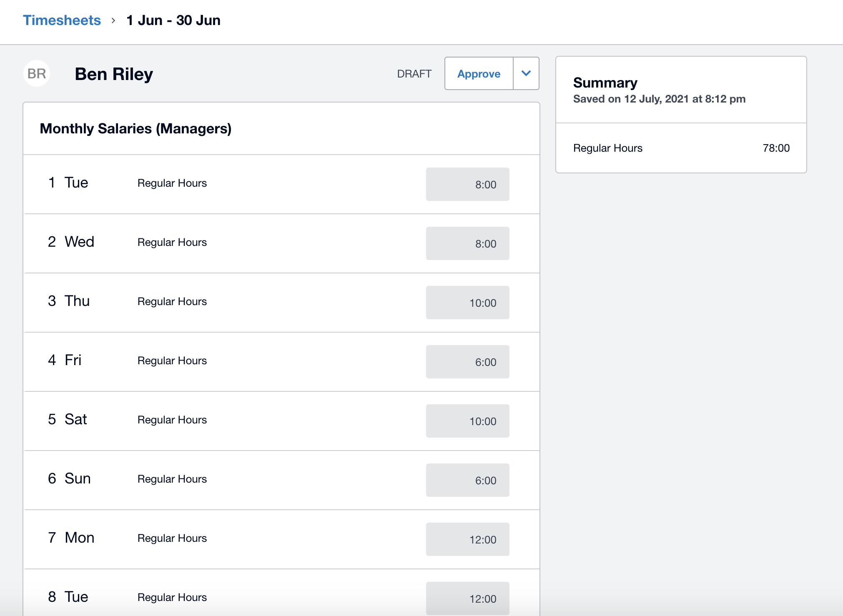Edit hours field for 8 Tue
This screenshot has height=616, width=843.
pyautogui.click(x=467, y=598)
